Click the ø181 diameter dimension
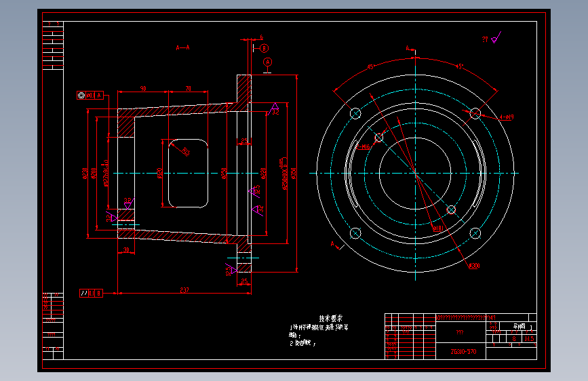This screenshot has width=588, height=381. [438, 228]
